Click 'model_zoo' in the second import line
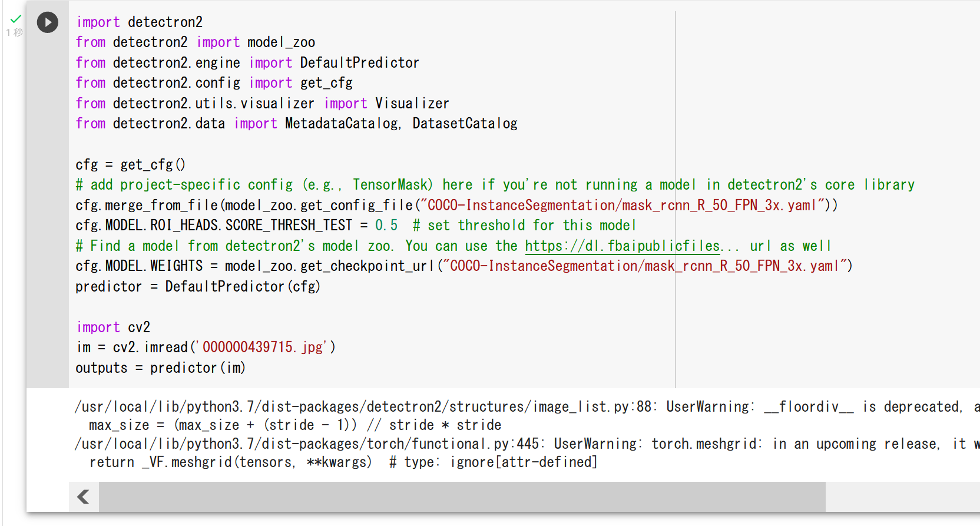The height and width of the screenshot is (526, 980). (281, 42)
